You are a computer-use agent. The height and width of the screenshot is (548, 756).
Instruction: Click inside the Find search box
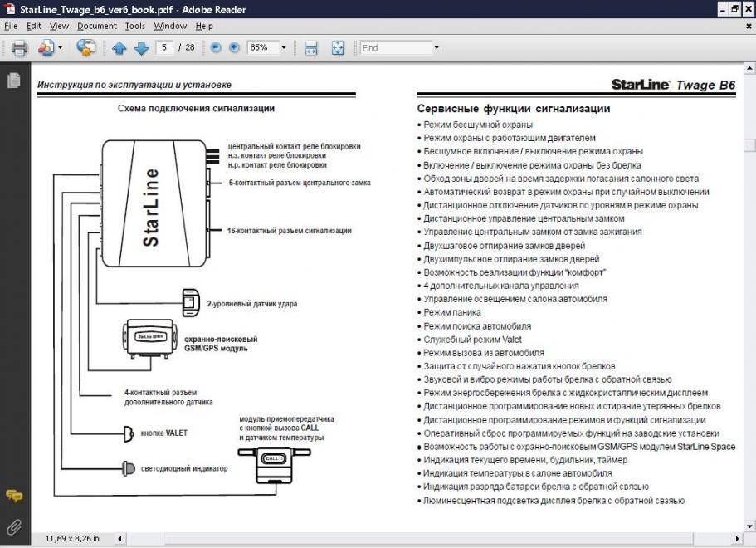click(396, 47)
